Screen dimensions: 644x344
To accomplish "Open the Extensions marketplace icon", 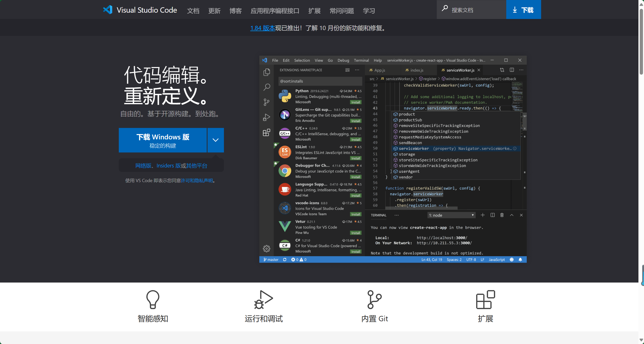I will pyautogui.click(x=267, y=132).
